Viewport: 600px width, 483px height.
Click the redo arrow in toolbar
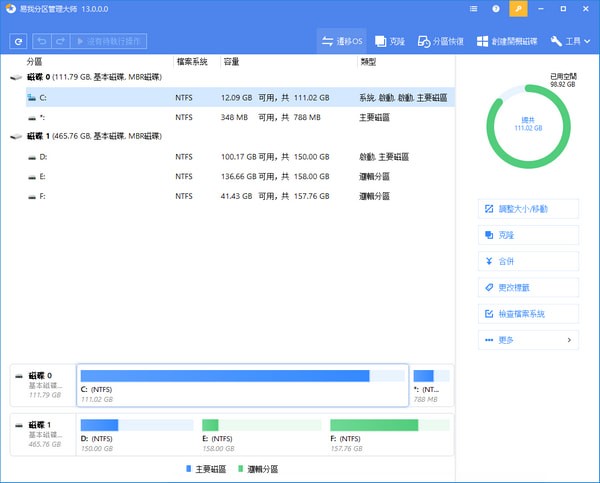coord(61,42)
